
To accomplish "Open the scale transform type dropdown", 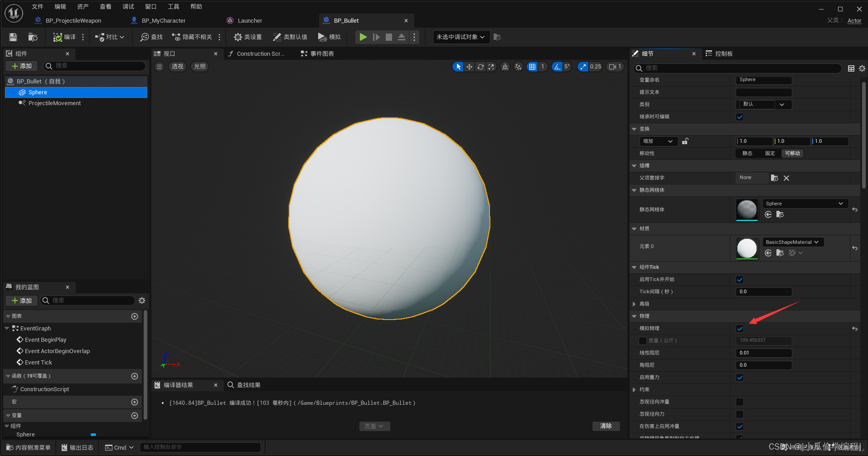I will pos(659,141).
